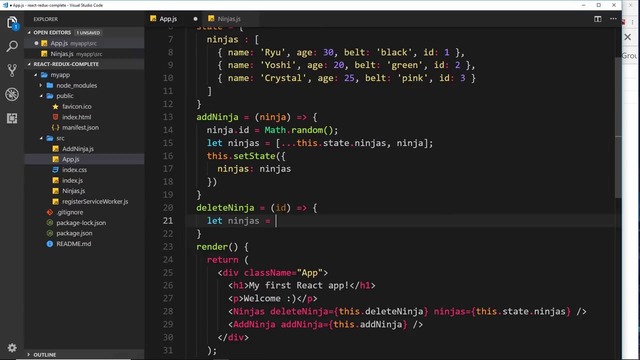Select Ninjas.js in Open Editors list
The image size is (640, 360).
[84, 54]
